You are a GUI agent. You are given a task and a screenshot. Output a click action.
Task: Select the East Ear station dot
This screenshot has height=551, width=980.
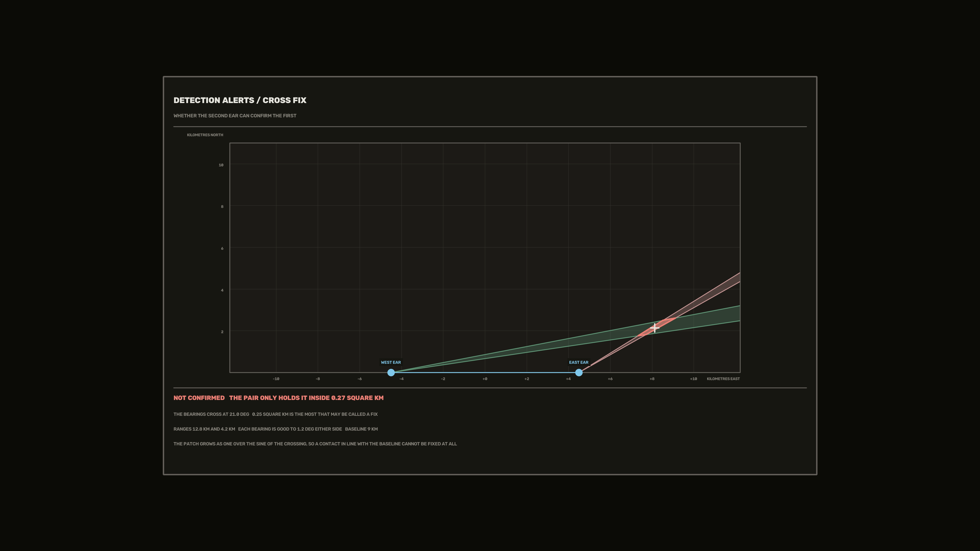579,372
